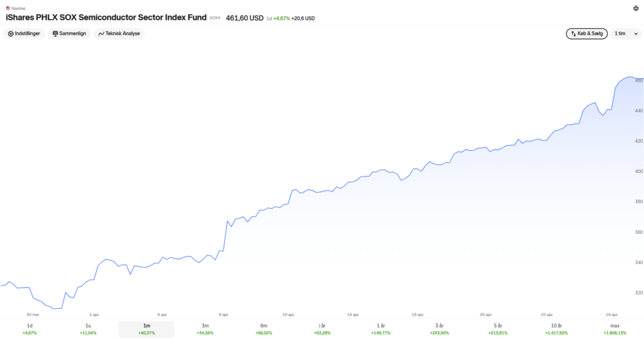Click the 461,60 USD price

(x=245, y=18)
